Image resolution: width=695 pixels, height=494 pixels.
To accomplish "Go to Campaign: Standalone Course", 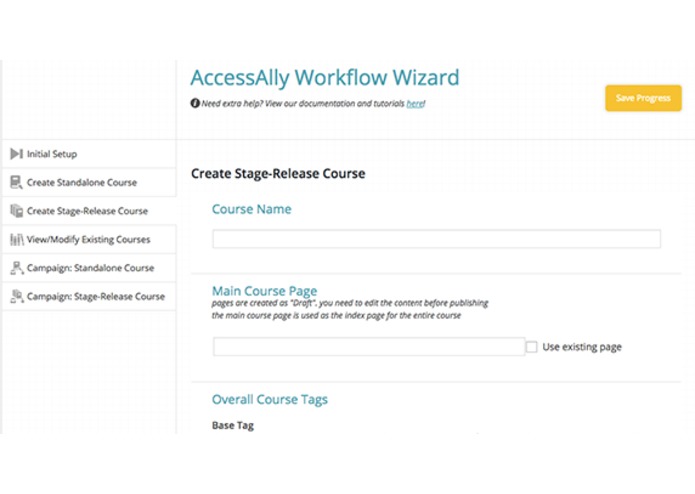I will point(89,268).
